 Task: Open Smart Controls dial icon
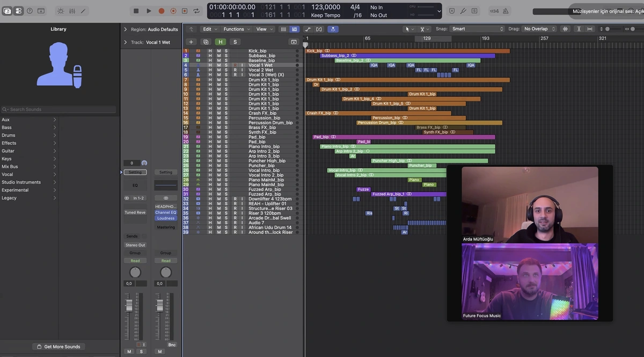60,11
